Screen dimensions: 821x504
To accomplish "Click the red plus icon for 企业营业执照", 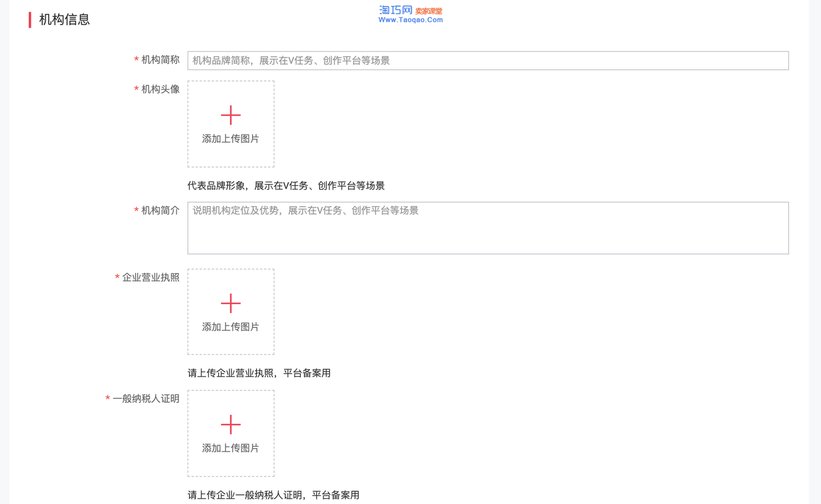I will (231, 303).
